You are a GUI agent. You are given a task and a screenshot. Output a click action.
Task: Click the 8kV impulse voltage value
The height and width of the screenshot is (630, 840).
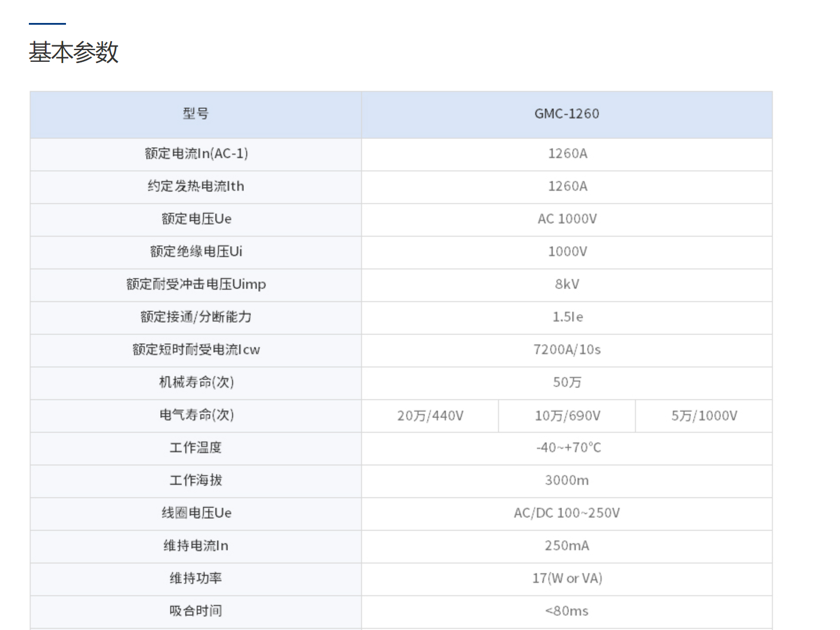(567, 284)
